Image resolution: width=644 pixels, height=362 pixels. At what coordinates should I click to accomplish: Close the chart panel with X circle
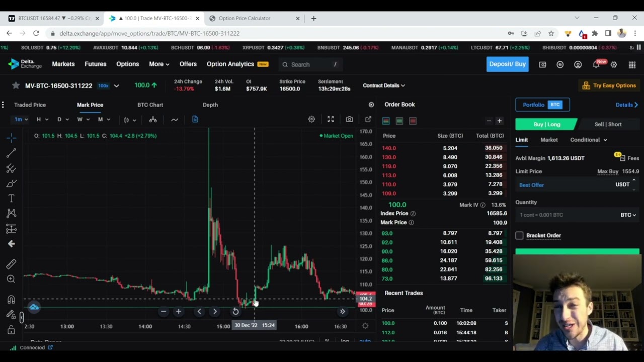(371, 105)
